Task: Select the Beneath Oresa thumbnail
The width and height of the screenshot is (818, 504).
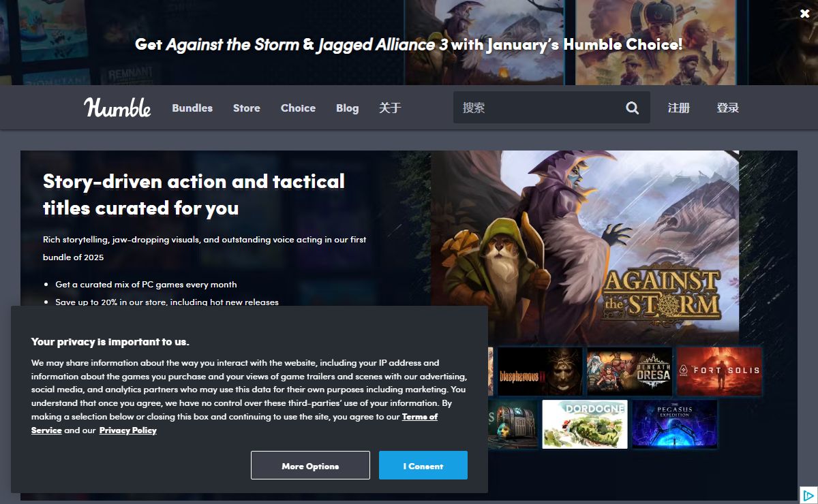Action: tap(630, 372)
